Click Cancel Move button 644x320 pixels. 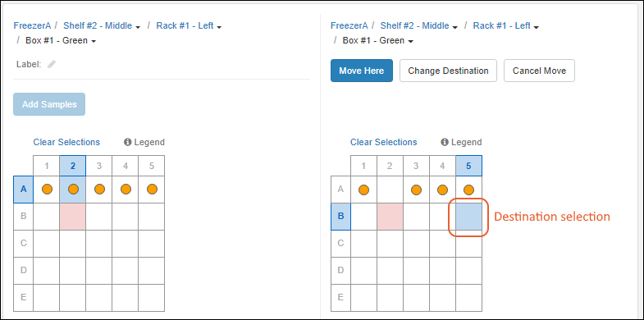pyautogui.click(x=539, y=71)
